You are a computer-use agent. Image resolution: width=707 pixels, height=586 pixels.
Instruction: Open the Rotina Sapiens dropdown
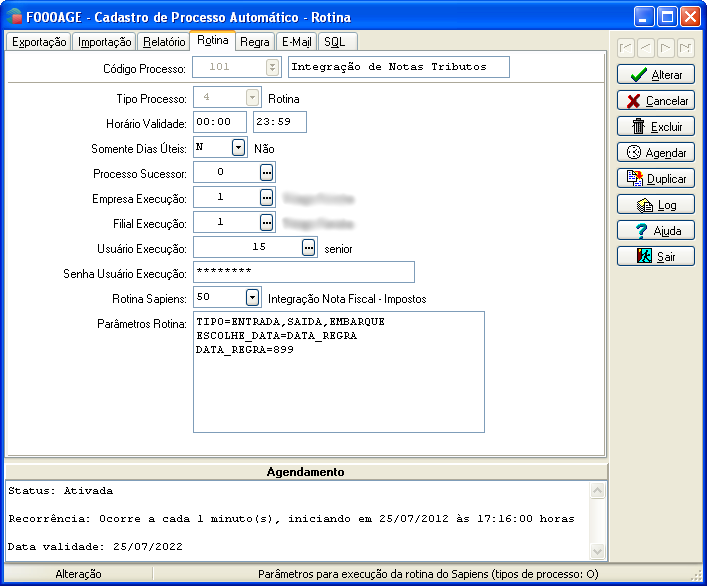pos(252,297)
